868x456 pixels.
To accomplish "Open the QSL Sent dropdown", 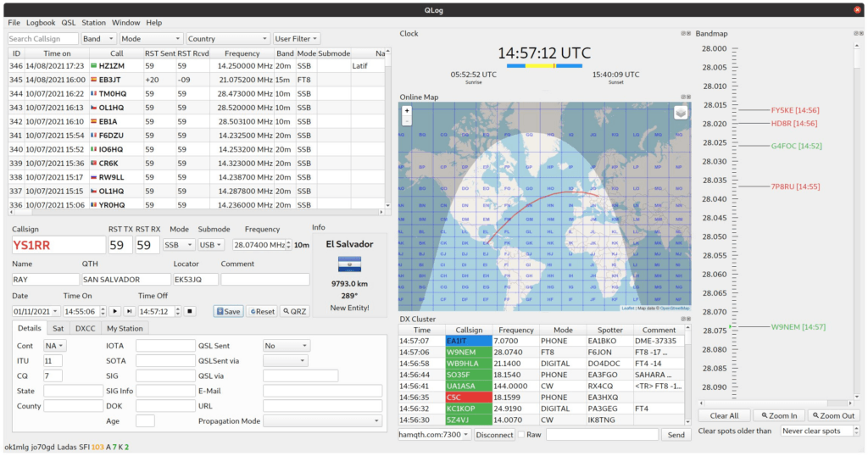I will coord(287,345).
